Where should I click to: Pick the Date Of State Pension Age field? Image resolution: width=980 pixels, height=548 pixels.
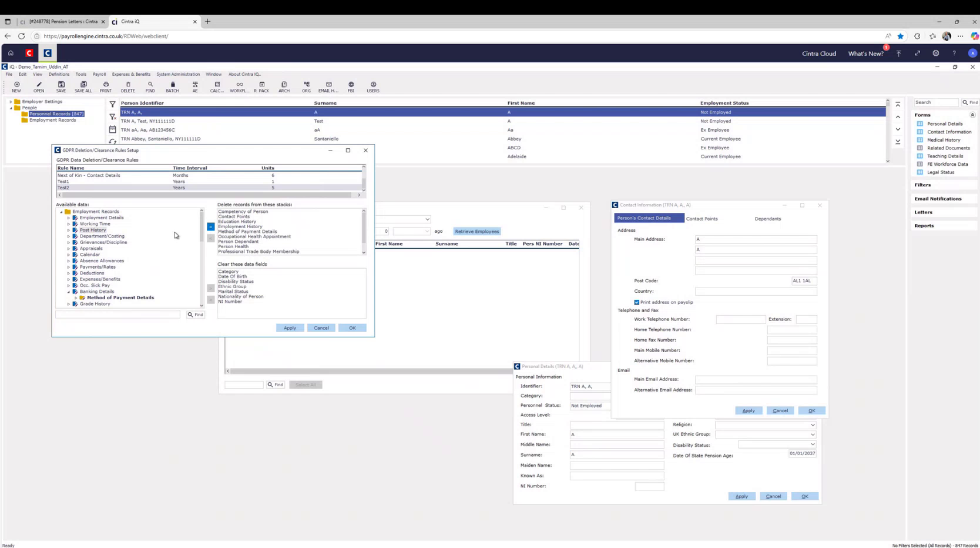pyautogui.click(x=801, y=453)
